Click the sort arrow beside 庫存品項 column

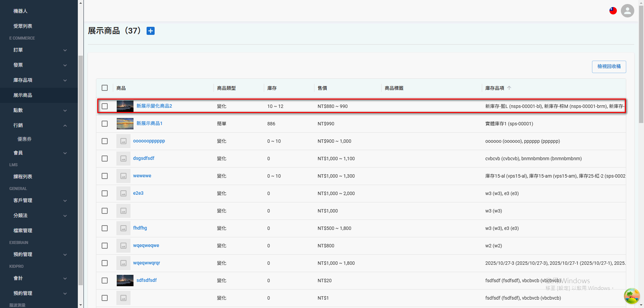509,88
